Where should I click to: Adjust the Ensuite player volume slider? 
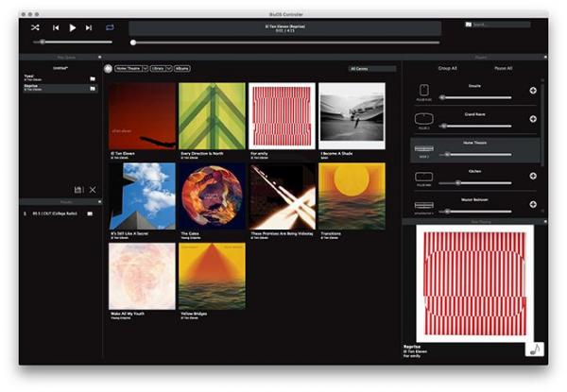(475, 97)
